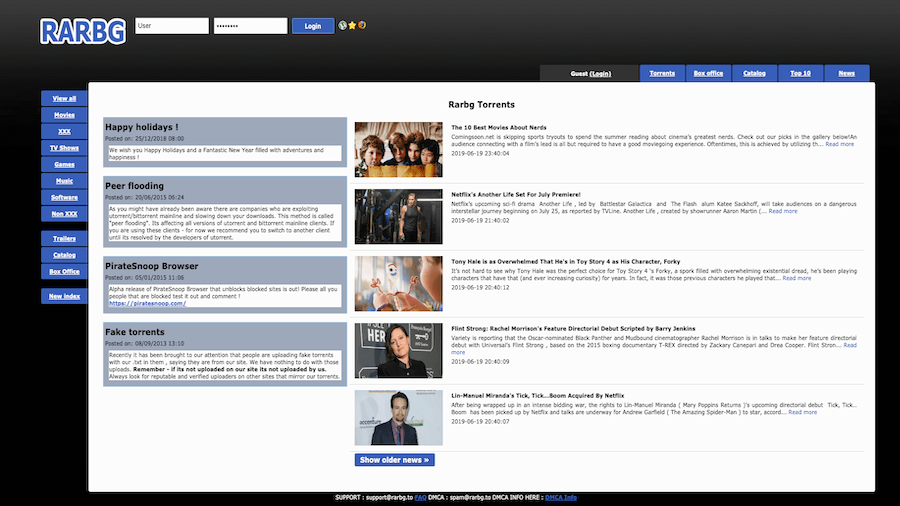Click the timestamp 2019-06-19 23:40:04
900x506 pixels.
coord(480,154)
